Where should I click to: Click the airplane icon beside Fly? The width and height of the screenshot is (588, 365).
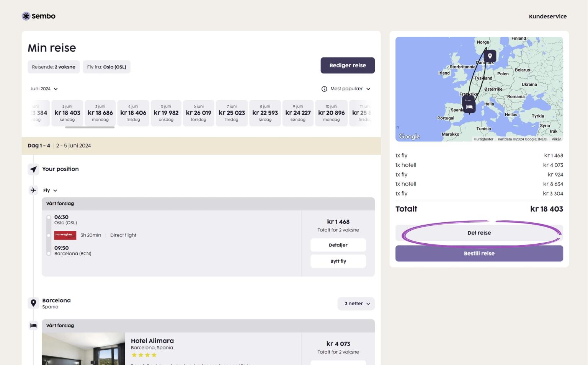[33, 190]
